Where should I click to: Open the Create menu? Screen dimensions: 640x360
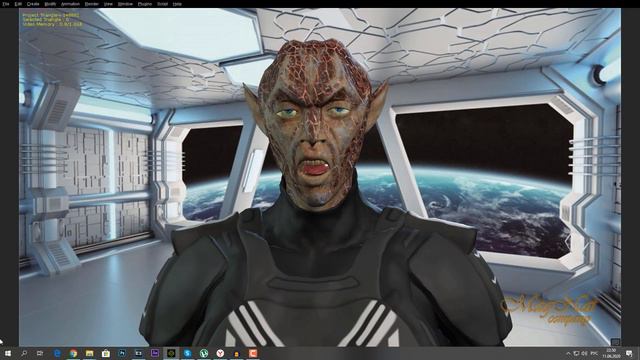click(33, 4)
